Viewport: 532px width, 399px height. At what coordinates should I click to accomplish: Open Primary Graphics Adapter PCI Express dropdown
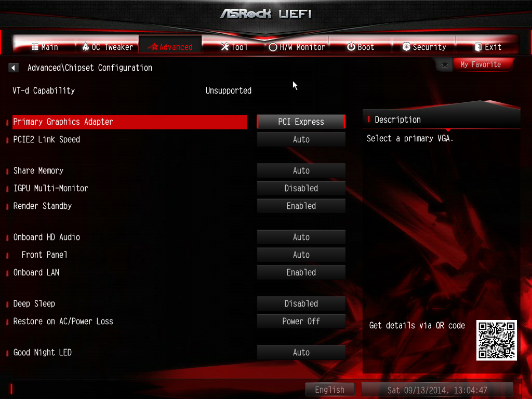(x=301, y=122)
